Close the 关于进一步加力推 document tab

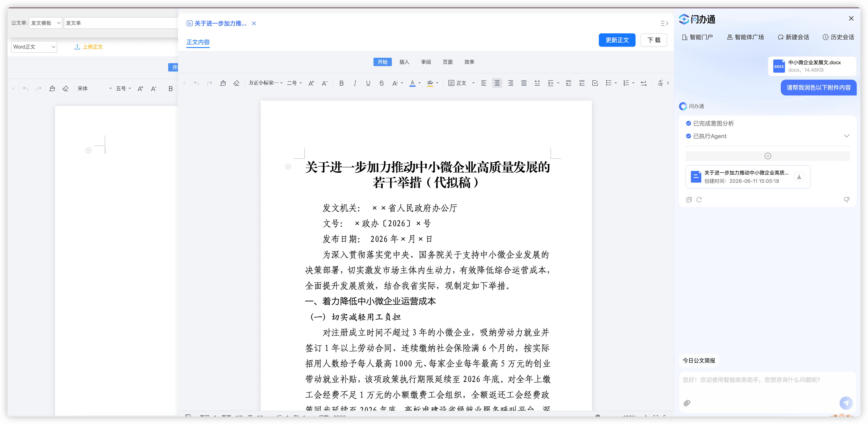click(254, 23)
